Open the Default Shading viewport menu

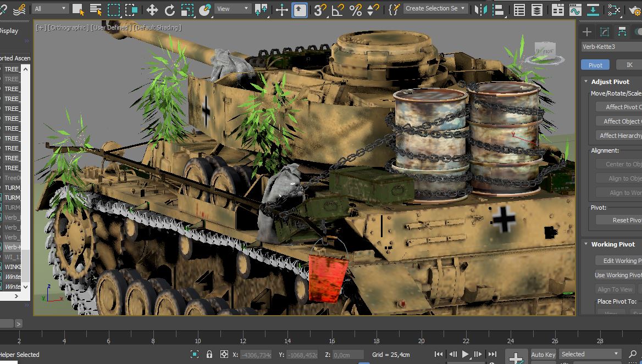(x=157, y=27)
